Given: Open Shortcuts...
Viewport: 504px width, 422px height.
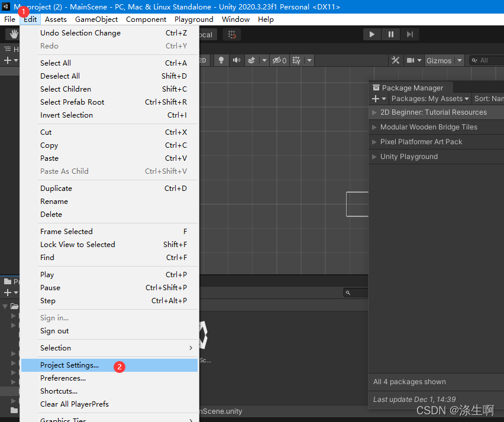Looking at the screenshot, I should click(109, 391).
